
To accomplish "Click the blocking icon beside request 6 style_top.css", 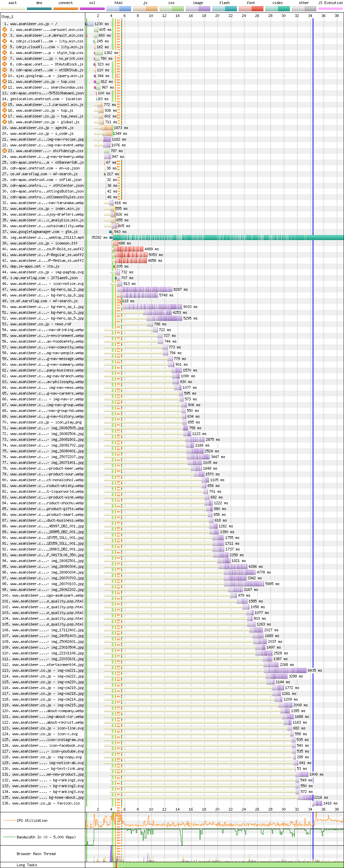I will pos(5,53).
